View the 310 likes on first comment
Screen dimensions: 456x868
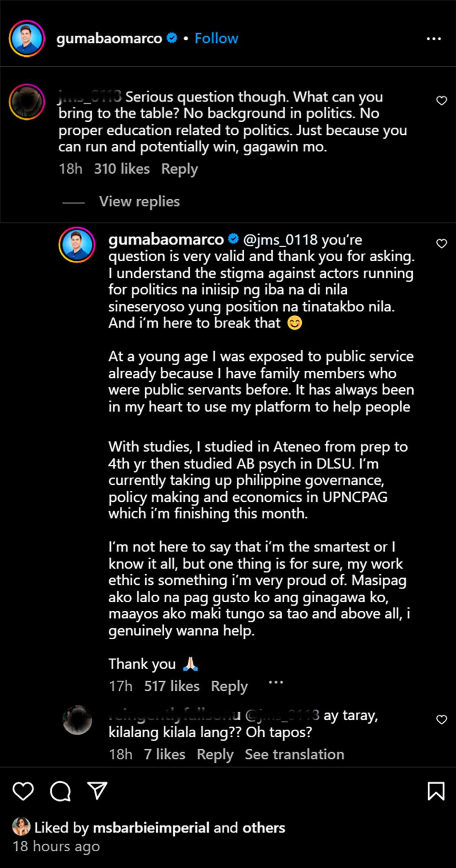pos(122,169)
